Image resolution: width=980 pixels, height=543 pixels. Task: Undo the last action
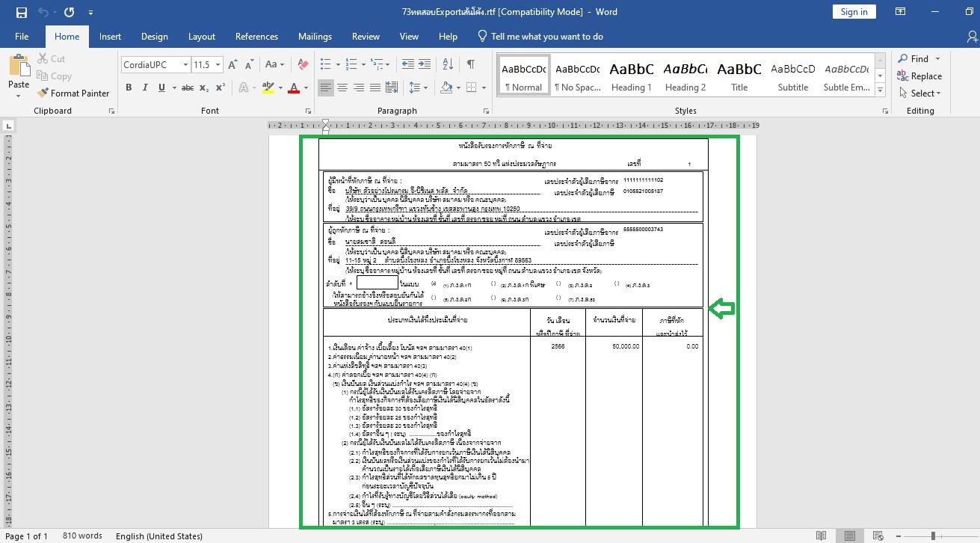[x=43, y=12]
